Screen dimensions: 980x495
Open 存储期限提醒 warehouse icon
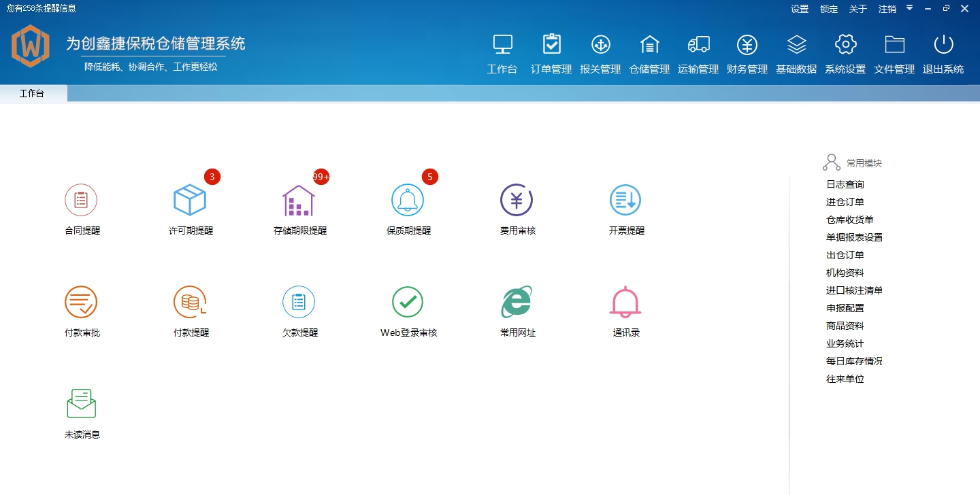click(299, 201)
